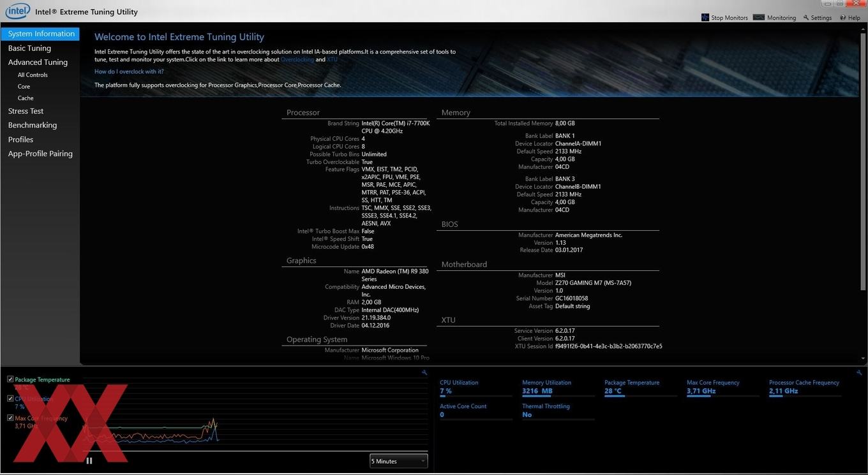Click the Motherboard section heading
Viewport: 868px width, 475px height.
pyautogui.click(x=464, y=265)
